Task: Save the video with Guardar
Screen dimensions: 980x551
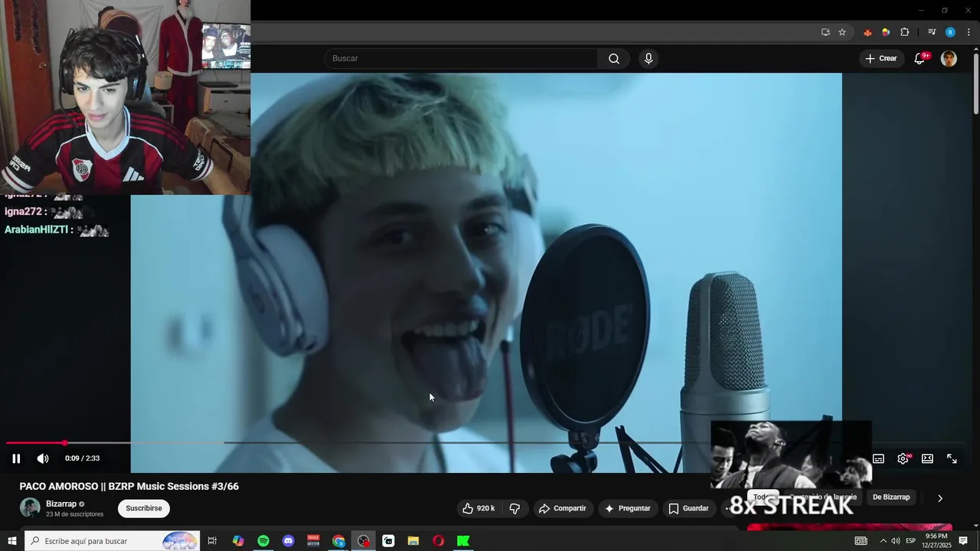Action: [x=688, y=508]
